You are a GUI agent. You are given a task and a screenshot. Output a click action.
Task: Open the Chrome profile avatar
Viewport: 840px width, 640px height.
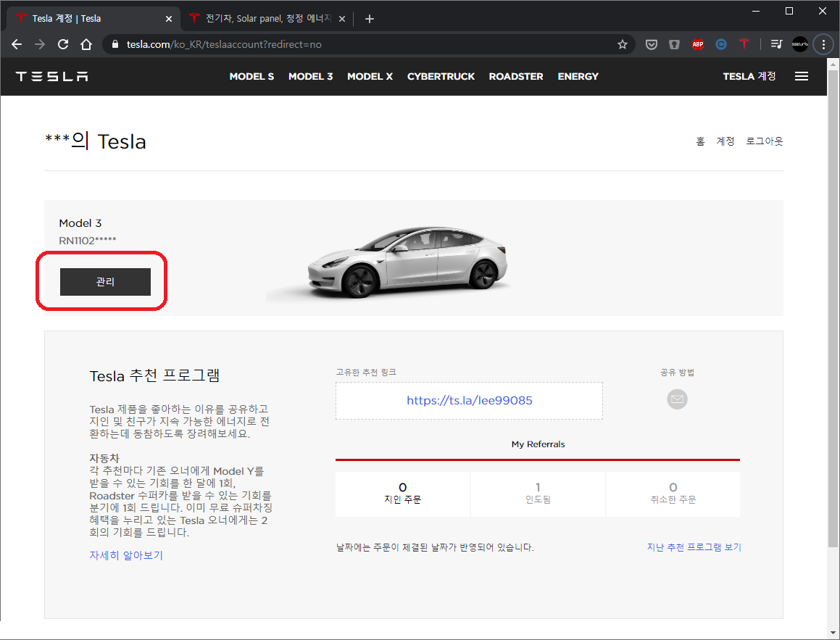coord(800,44)
